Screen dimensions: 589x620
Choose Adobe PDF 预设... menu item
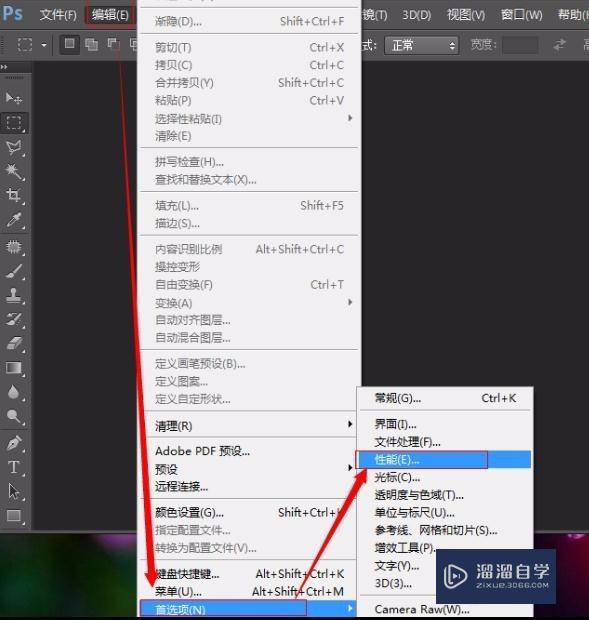(249, 451)
